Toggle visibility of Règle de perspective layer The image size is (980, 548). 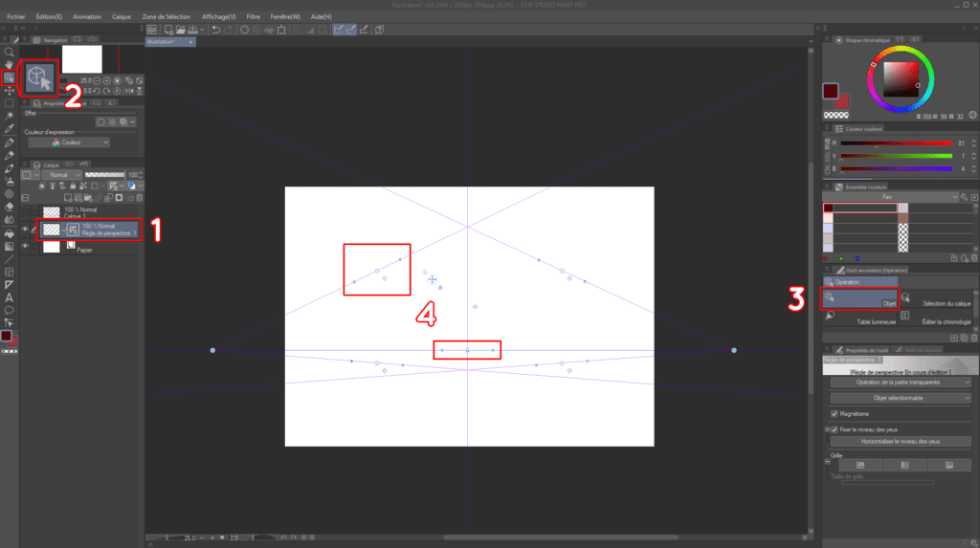pos(25,230)
